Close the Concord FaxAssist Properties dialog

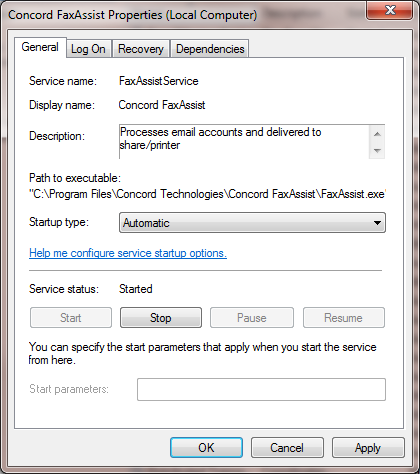pos(389,11)
